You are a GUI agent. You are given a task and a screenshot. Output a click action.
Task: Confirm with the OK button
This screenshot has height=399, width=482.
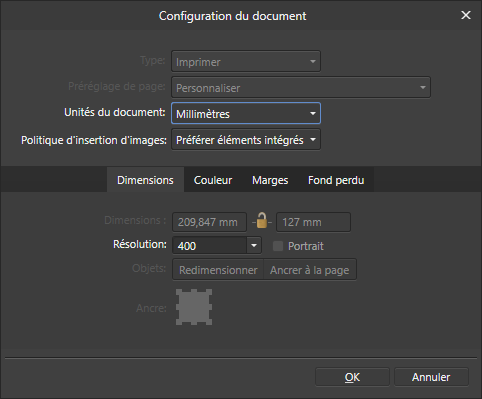tap(352, 377)
